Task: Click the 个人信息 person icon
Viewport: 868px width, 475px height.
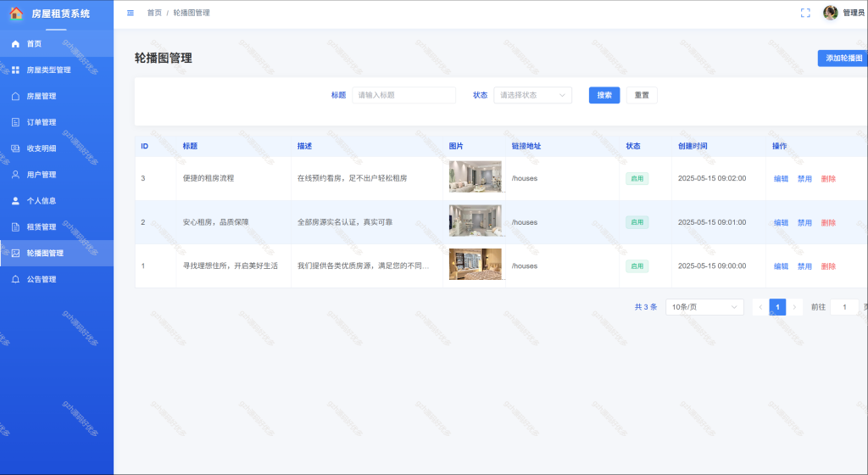Action: (x=15, y=201)
